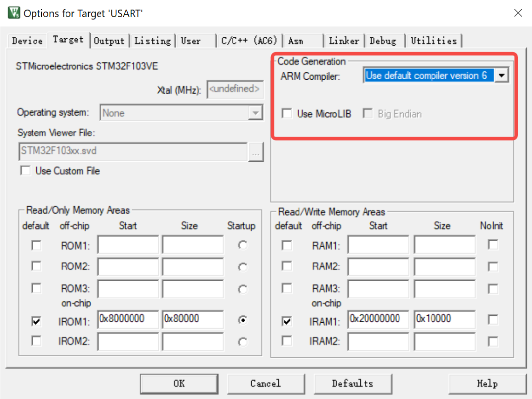The width and height of the screenshot is (532, 399).
Task: Click the IRAM2 Size field
Action: click(444, 341)
